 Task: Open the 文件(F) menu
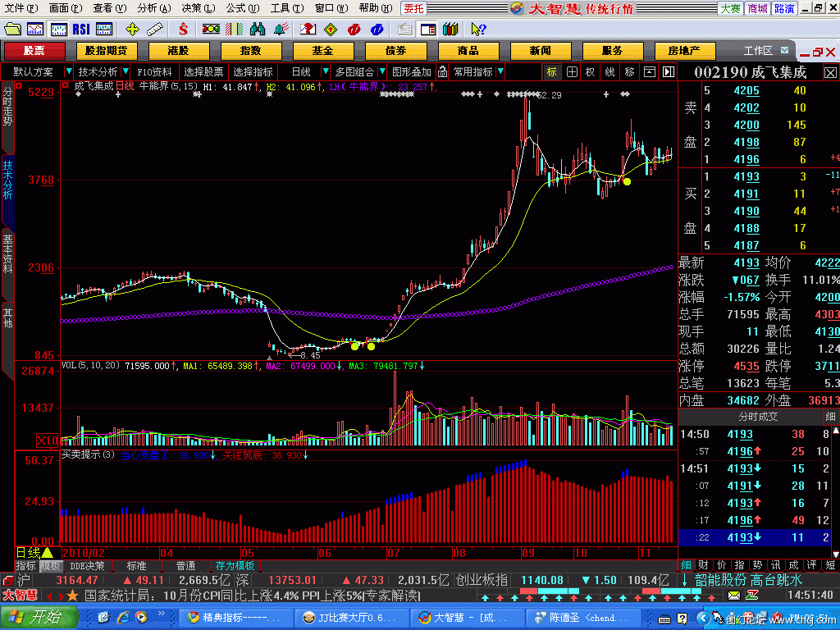(21, 8)
